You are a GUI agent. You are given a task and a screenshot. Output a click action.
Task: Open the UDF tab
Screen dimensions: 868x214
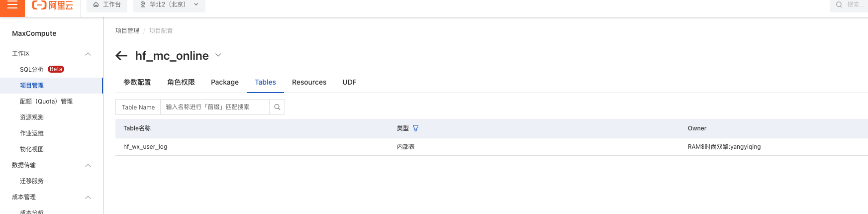349,82
